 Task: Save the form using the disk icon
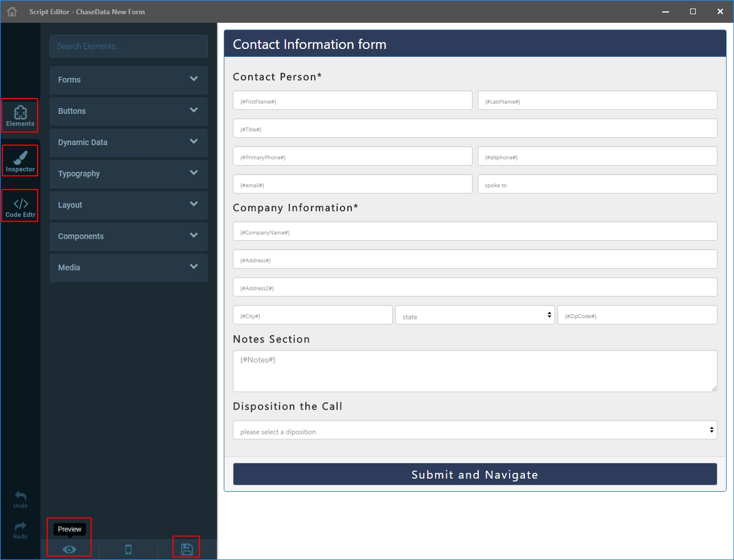coord(186,547)
